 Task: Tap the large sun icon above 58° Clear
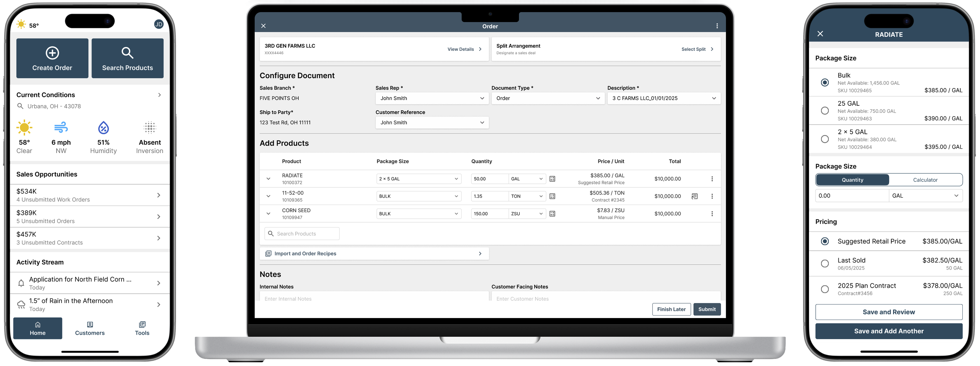24,127
